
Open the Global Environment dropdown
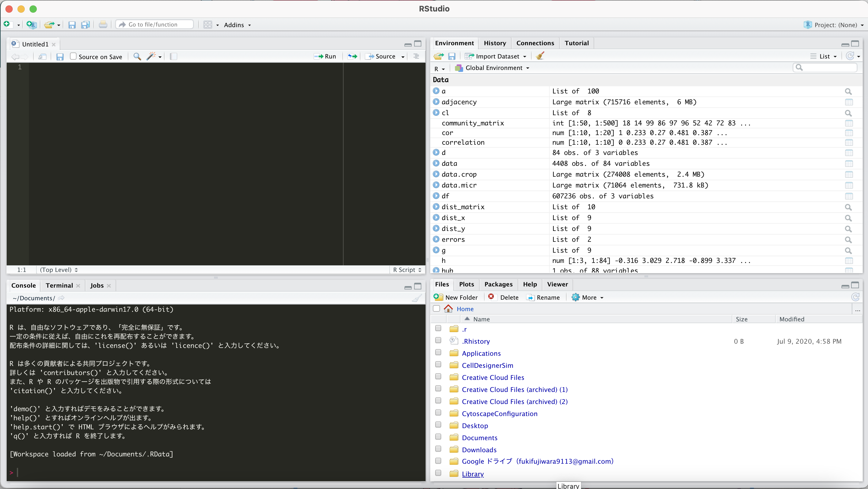(492, 68)
